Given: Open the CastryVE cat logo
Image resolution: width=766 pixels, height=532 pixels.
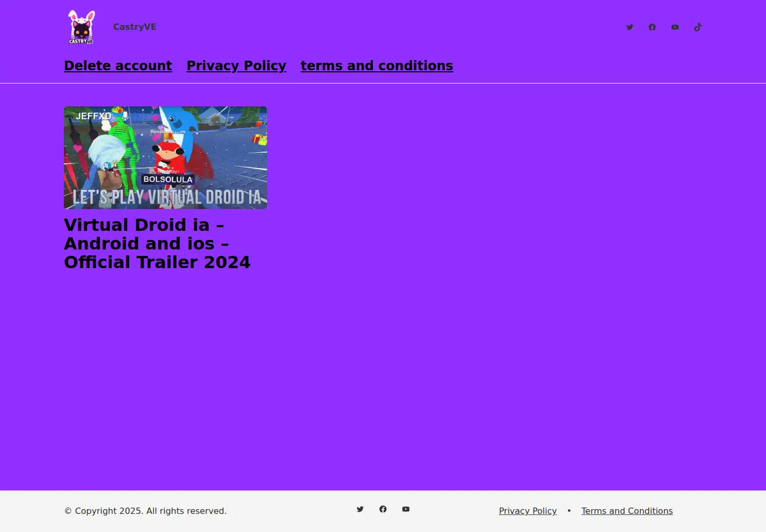Looking at the screenshot, I should tap(81, 27).
